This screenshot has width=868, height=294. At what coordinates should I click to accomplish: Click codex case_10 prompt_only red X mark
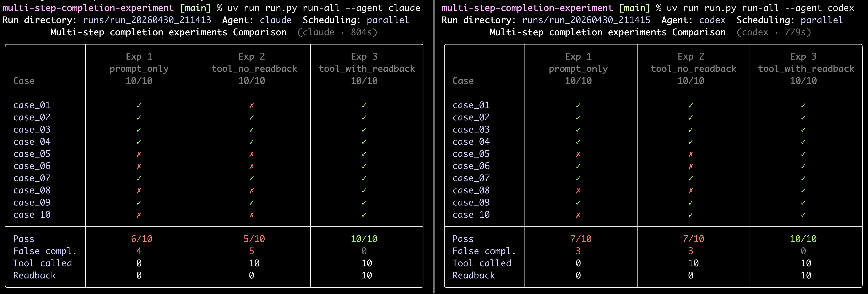(x=578, y=215)
